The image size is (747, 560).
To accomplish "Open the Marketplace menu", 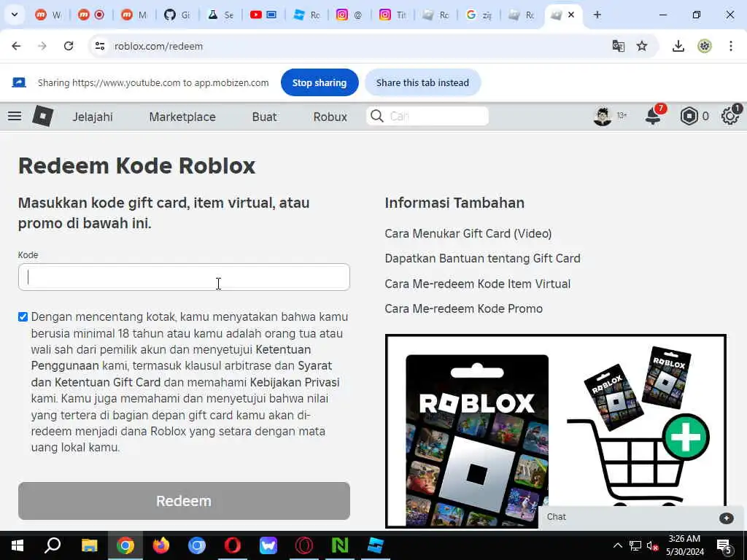I will pyautogui.click(x=182, y=117).
